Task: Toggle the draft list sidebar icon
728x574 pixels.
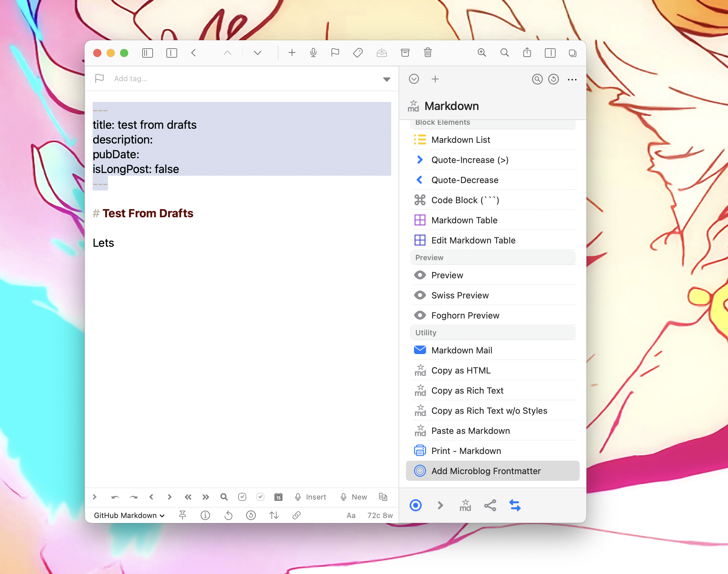Action: pyautogui.click(x=147, y=53)
